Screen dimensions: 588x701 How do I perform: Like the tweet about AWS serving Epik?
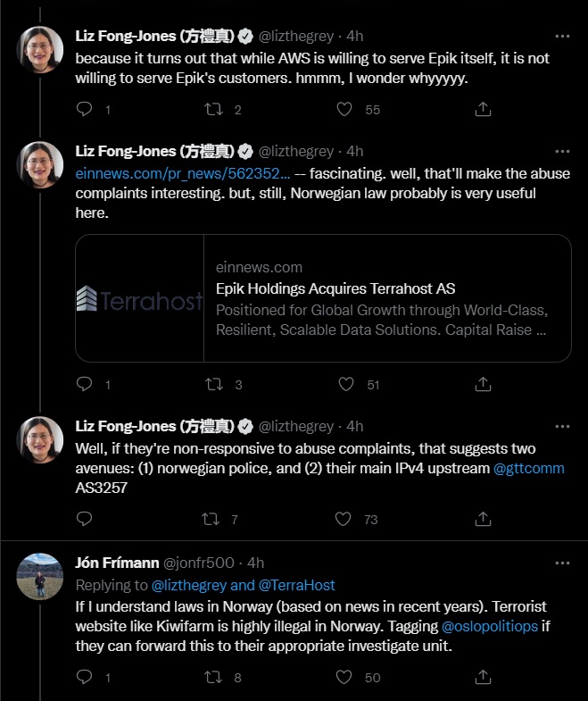[344, 109]
